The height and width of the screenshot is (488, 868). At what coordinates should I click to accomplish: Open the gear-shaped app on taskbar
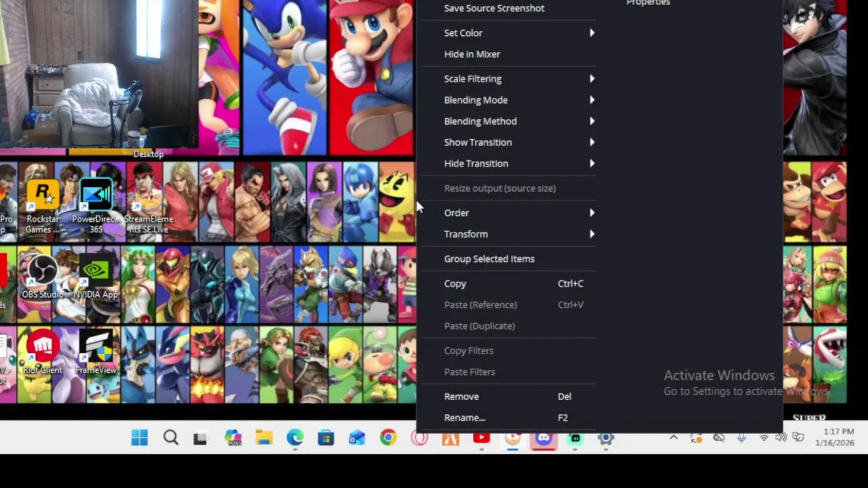pyautogui.click(x=606, y=438)
